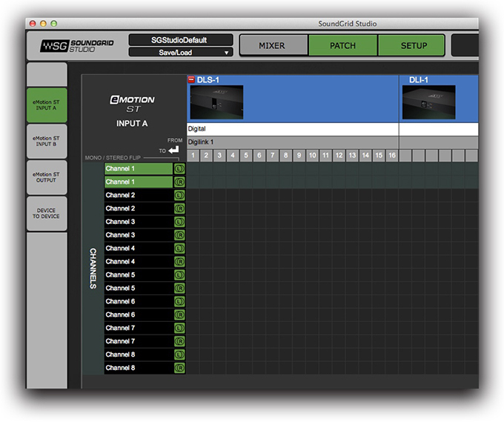
Task: Select the first Channel 1 (left) row label
Action: tap(139, 168)
